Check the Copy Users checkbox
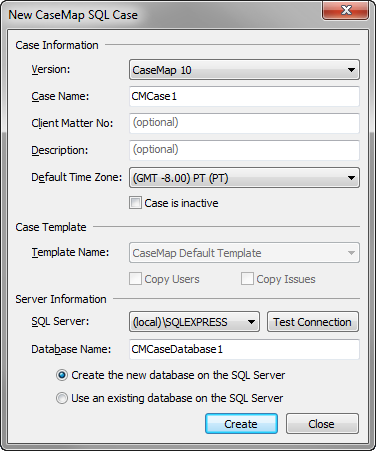 [x=135, y=279]
